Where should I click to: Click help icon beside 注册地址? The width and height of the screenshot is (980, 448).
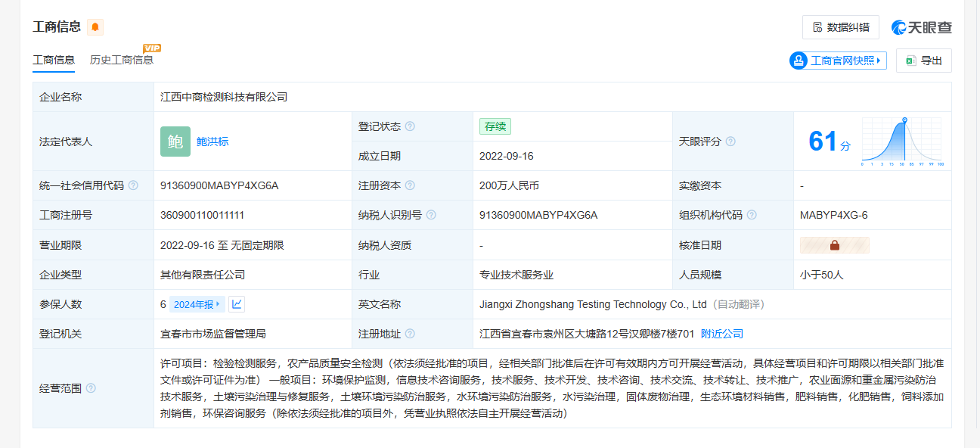[x=410, y=334]
